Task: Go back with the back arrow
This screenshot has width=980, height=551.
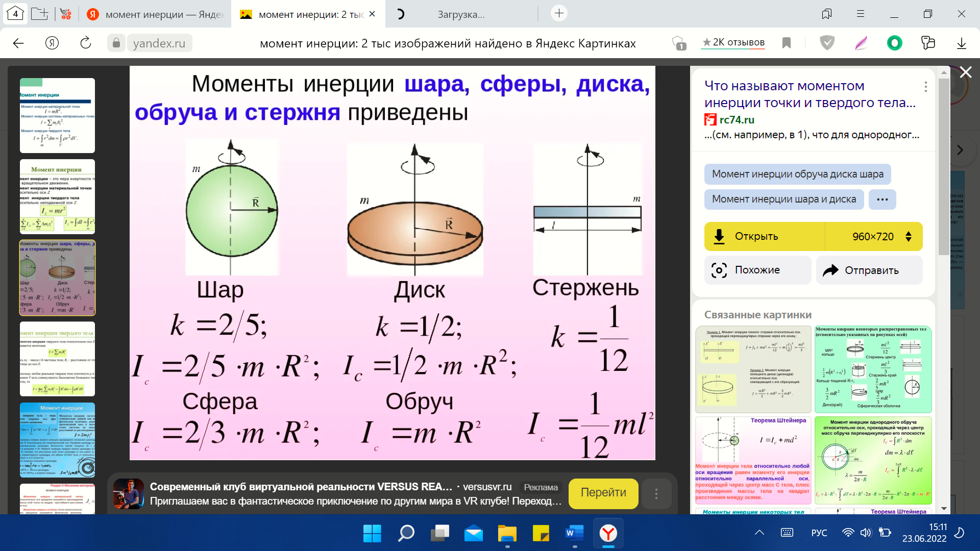Action: coord(18,43)
